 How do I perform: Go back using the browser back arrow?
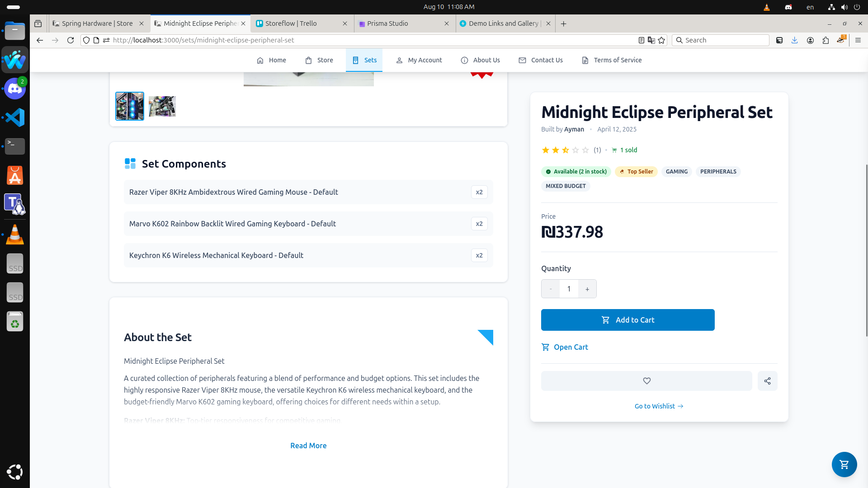(x=40, y=40)
